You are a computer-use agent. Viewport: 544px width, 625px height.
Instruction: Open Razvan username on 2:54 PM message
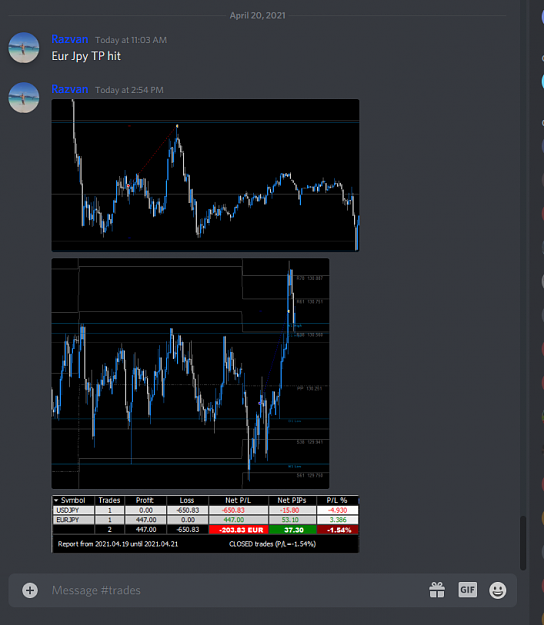(x=70, y=89)
